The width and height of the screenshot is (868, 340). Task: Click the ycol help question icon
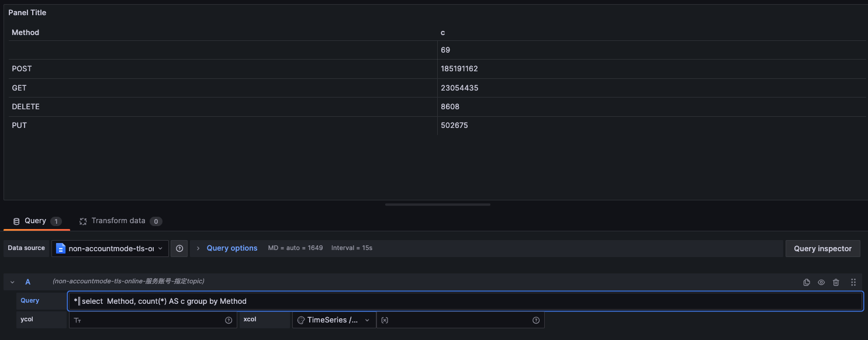pos(229,320)
